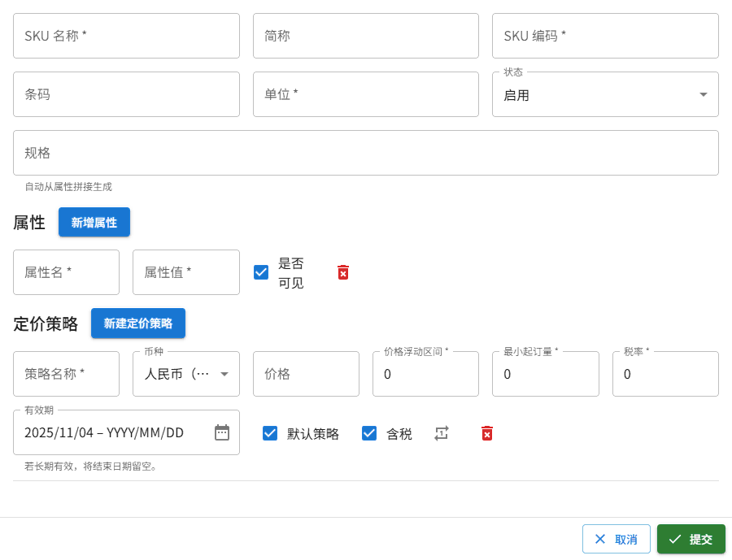The width and height of the screenshot is (732, 560).
Task: Click the X icon inside the 取消 button
Action: 600,539
